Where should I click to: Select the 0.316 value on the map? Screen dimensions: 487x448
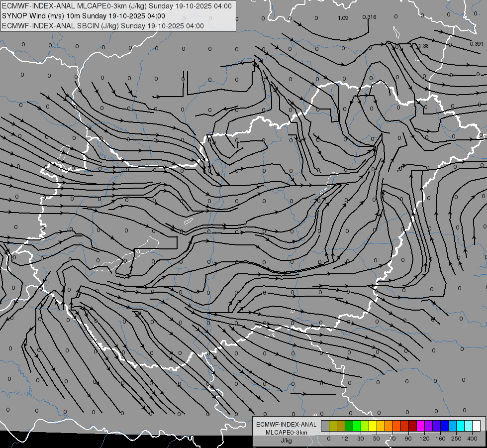[x=369, y=17]
